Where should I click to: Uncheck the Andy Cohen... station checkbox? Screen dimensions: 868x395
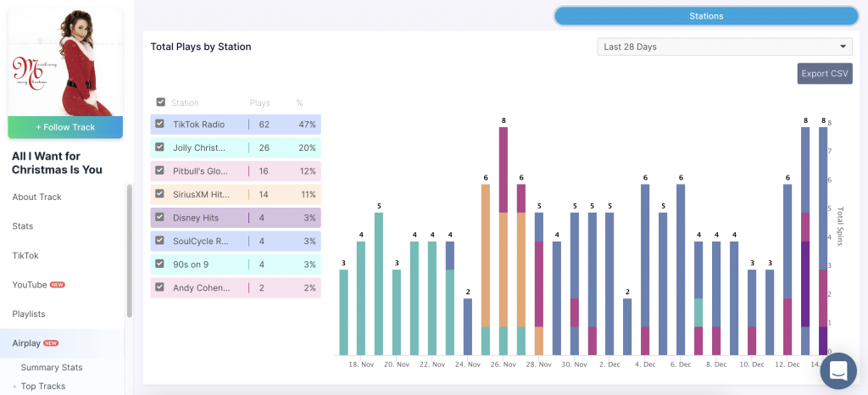160,287
